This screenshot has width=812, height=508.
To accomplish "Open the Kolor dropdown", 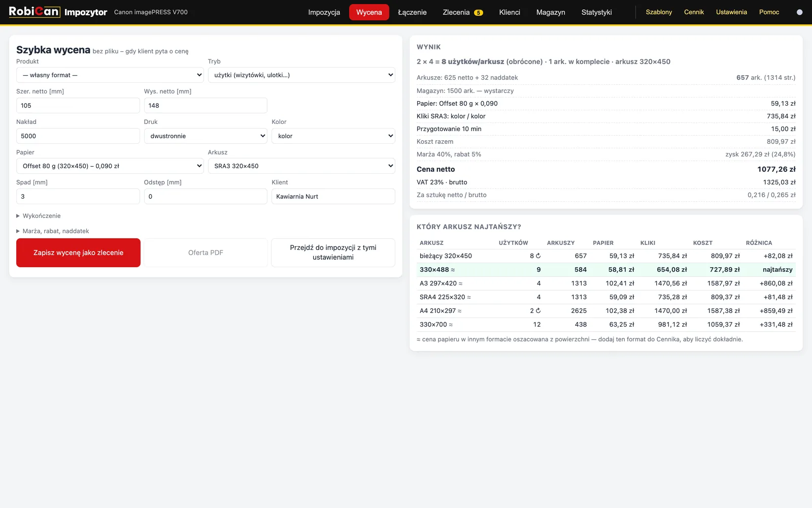I will pyautogui.click(x=333, y=136).
